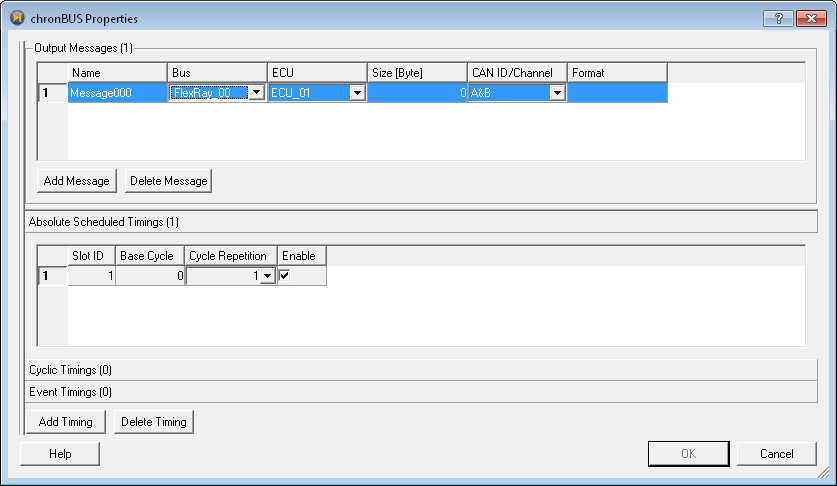The image size is (837, 486).
Task: Cancel the properties dialog
Action: tap(777, 454)
